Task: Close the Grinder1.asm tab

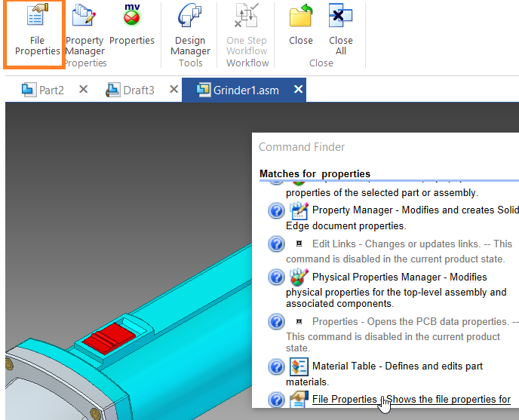Action: coord(298,90)
